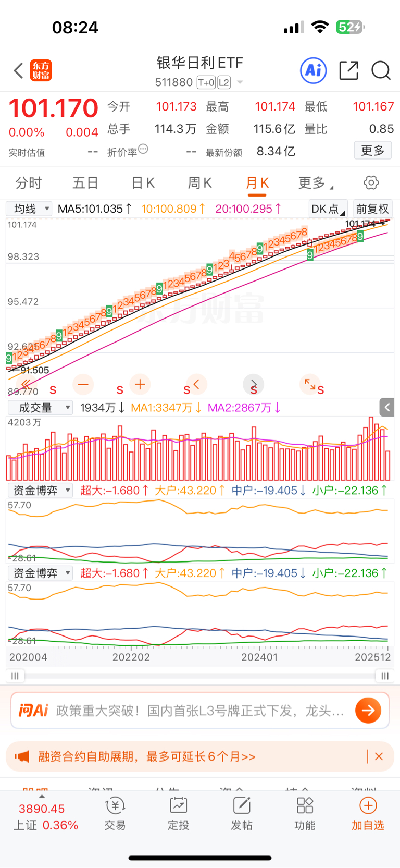The height and width of the screenshot is (868, 400).
Task: Tap the 8.34亿 latest shares value
Action: tap(276, 151)
